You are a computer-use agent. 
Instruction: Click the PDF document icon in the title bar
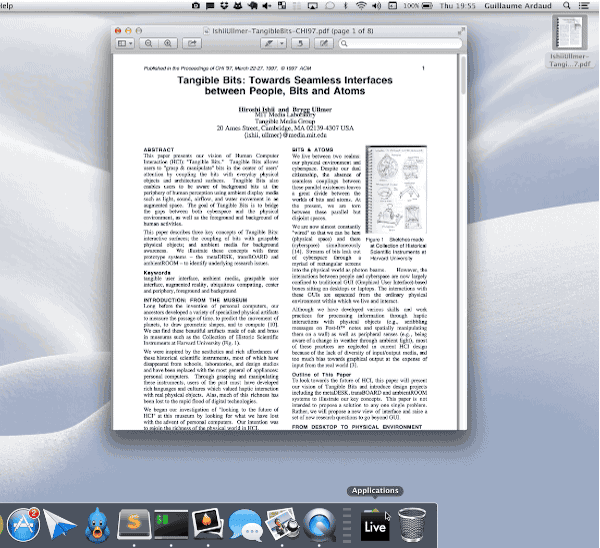207,31
